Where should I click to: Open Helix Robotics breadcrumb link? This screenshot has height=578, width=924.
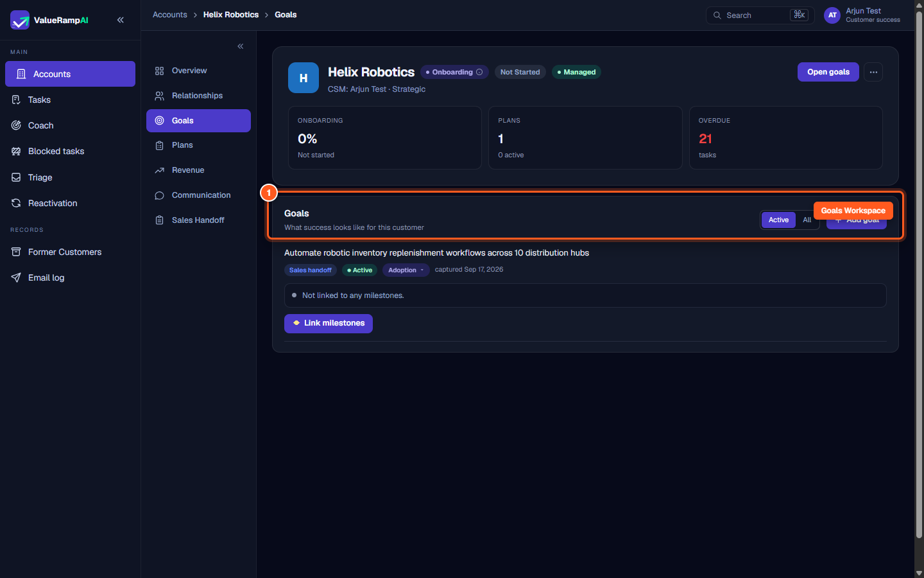point(231,15)
